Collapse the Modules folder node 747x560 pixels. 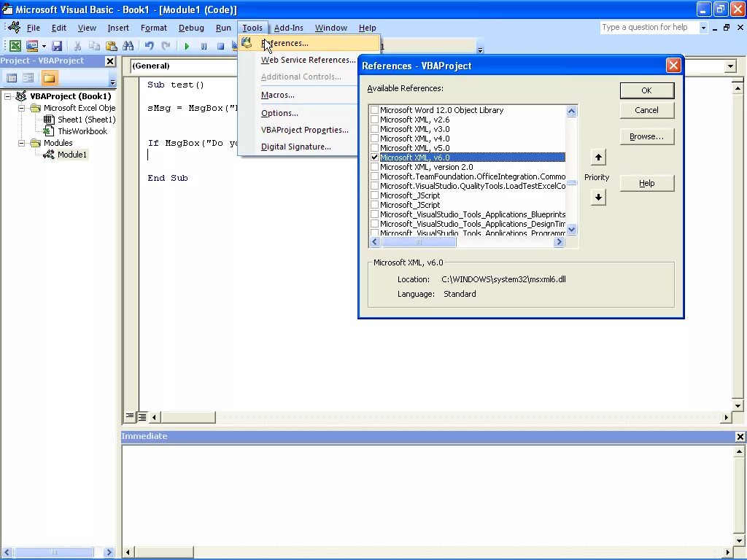coord(21,143)
